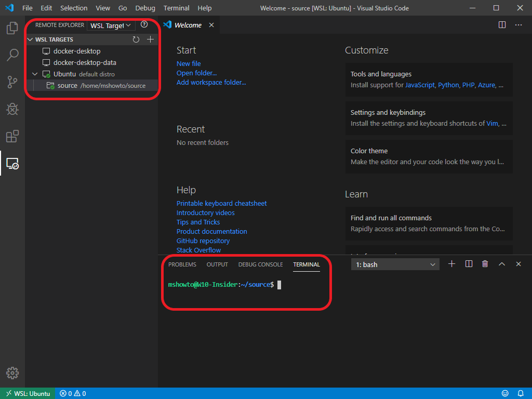This screenshot has width=532, height=399.
Task: Open the Extensions view
Action: (x=12, y=136)
